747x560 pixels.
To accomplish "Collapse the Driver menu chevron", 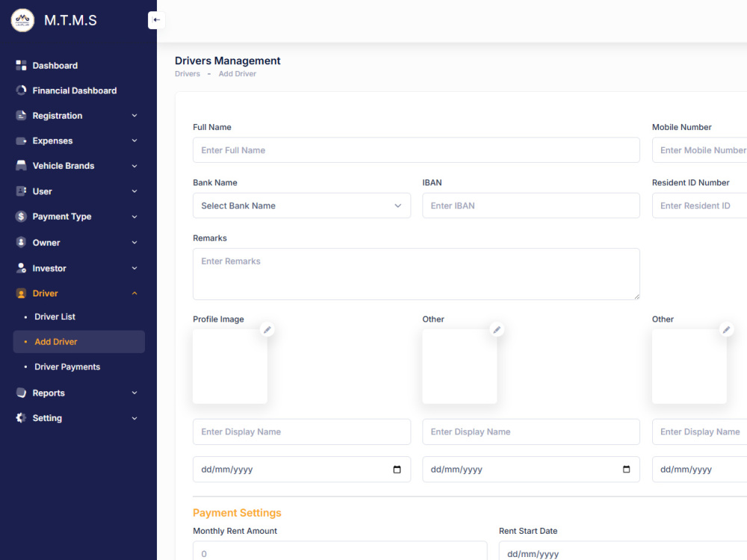I will tap(134, 293).
